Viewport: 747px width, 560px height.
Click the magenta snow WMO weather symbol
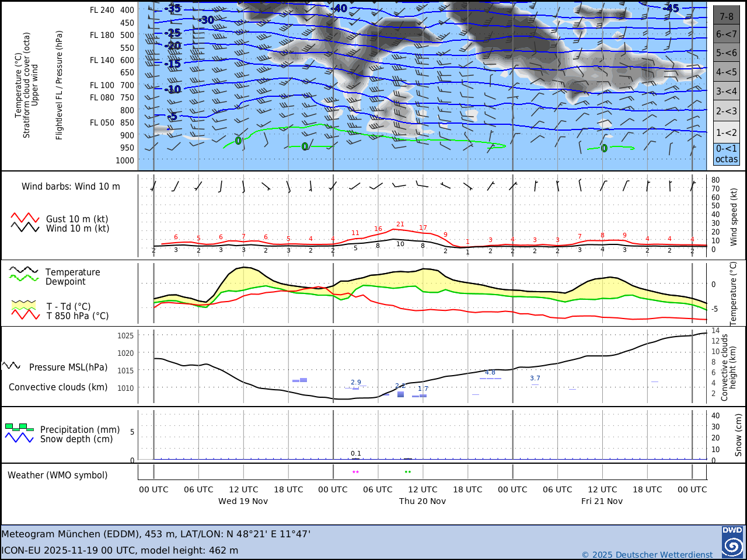coord(355,473)
